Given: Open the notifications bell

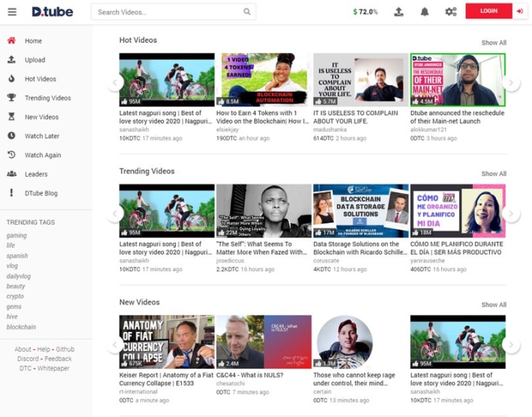Looking at the screenshot, I should tap(424, 12).
